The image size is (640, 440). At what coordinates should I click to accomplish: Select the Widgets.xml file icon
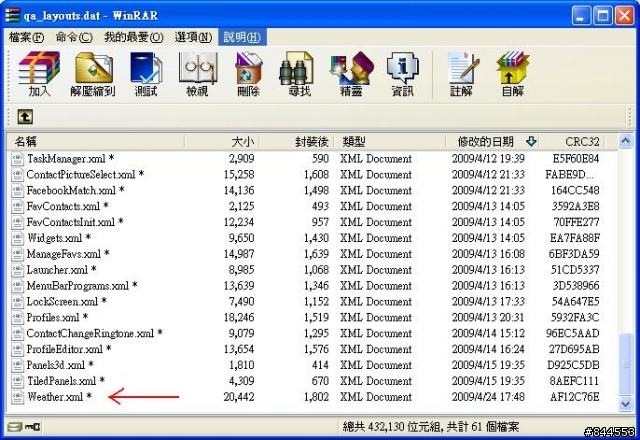click(18, 238)
